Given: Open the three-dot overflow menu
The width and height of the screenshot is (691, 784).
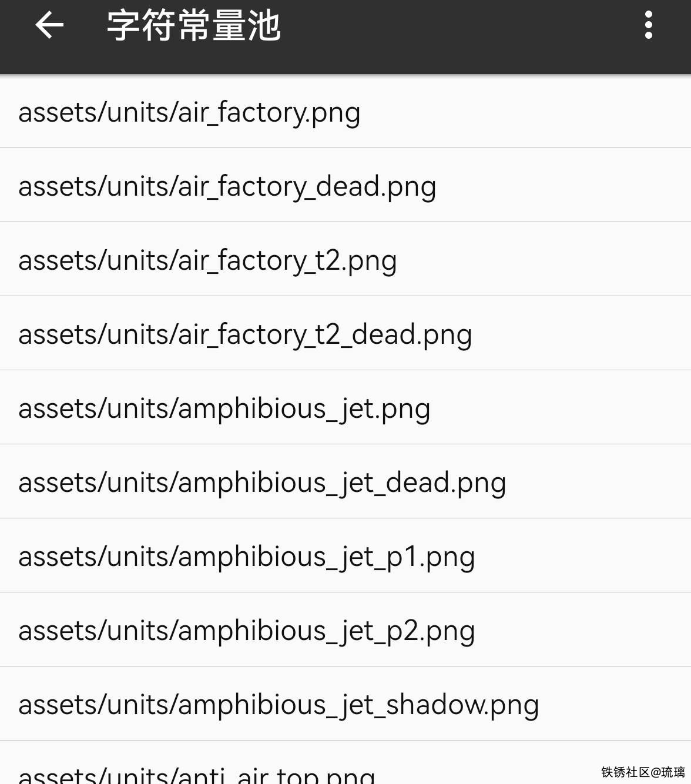Looking at the screenshot, I should pos(648,25).
